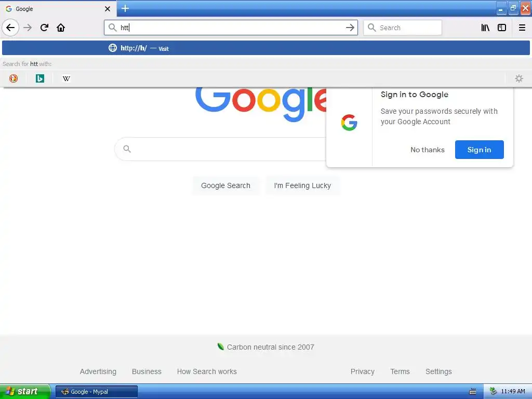This screenshot has height=399, width=532.
Task: Close the Google tab
Action: coord(108,9)
